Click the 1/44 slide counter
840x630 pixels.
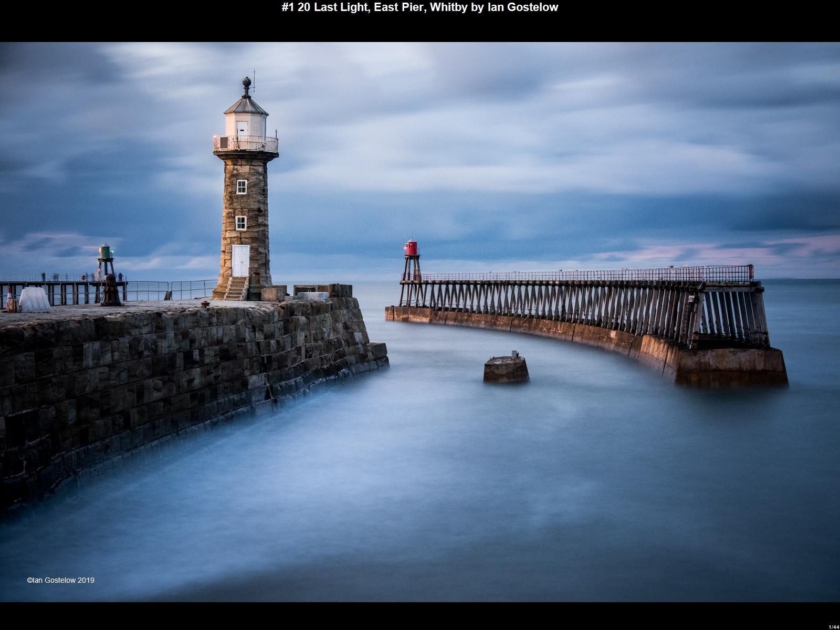coord(833,627)
